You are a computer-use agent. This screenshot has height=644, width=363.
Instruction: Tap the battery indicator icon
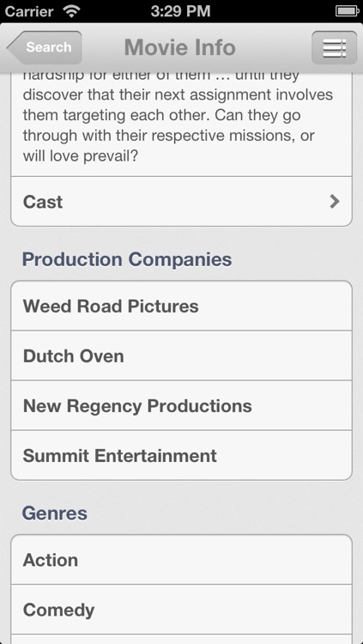(347, 11)
